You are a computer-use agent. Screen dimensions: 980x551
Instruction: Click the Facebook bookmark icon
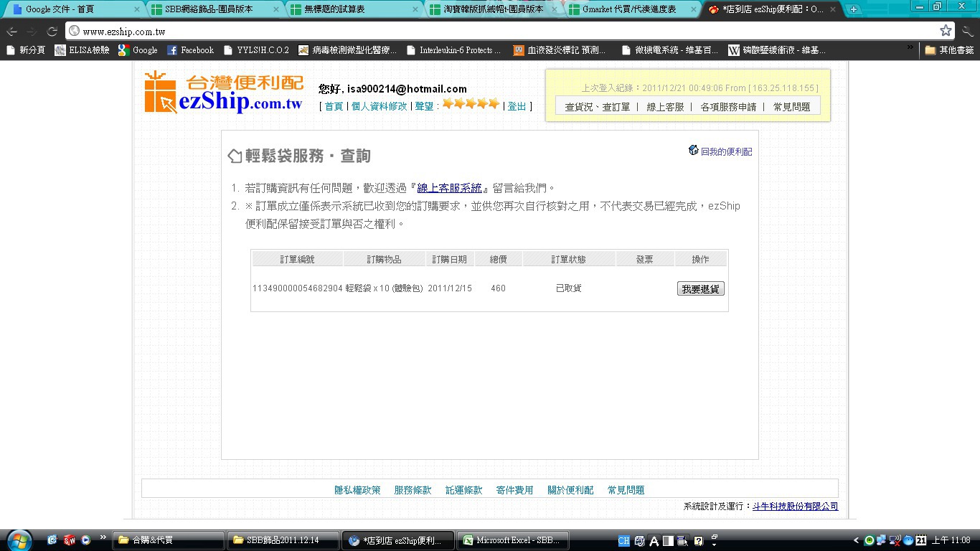tap(172, 50)
